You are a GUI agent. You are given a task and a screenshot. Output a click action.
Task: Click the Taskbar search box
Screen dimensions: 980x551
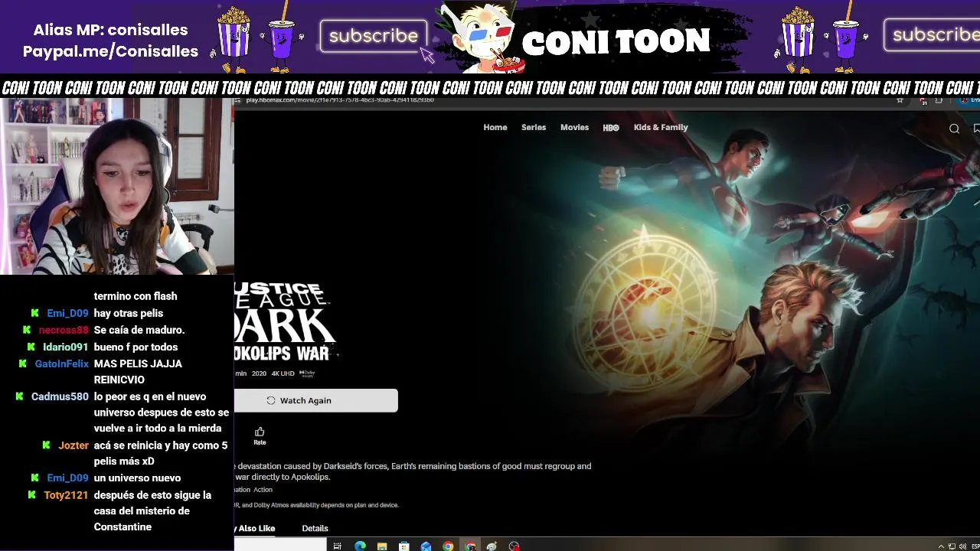[x=280, y=545]
